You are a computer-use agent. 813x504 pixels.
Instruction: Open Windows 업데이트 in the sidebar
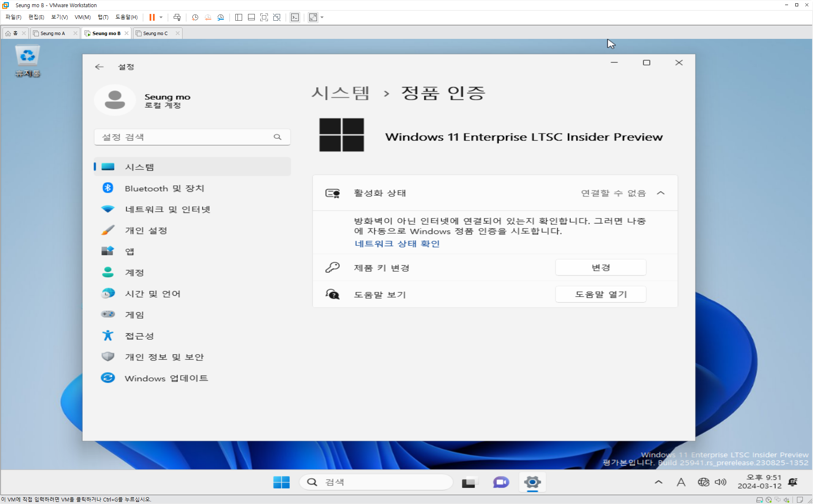(x=166, y=378)
